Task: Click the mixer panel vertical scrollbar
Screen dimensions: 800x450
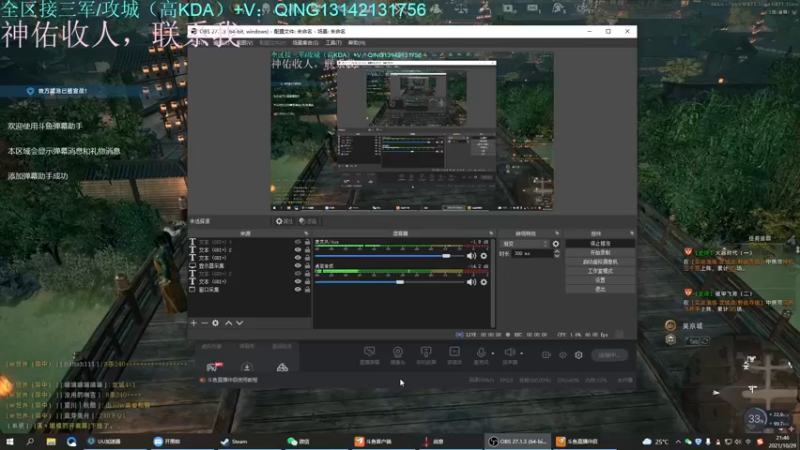Action: (x=492, y=282)
